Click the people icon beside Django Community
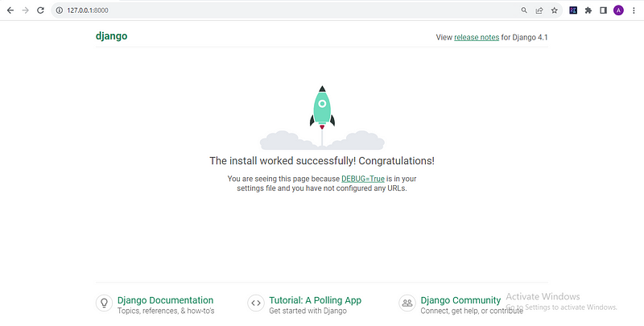This screenshot has width=644, height=326. (x=407, y=303)
